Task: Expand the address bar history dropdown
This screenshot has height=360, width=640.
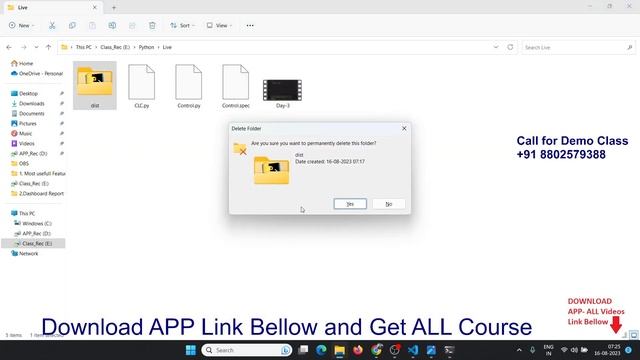Action: pyautogui.click(x=496, y=47)
